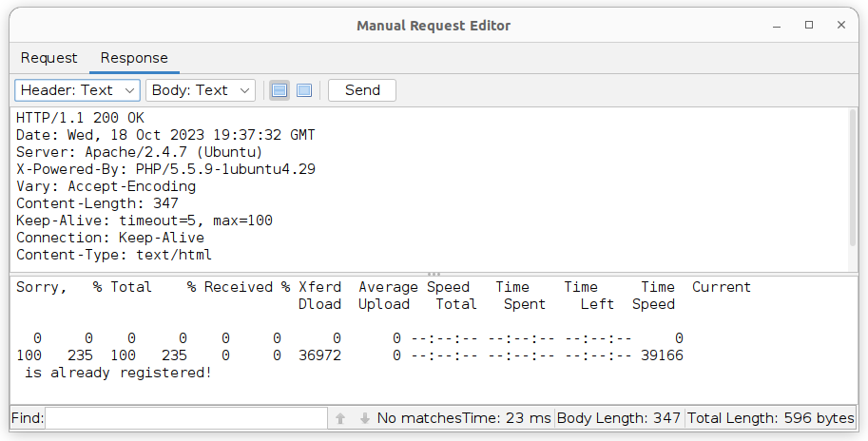Click the Total Length status label

tap(770, 418)
